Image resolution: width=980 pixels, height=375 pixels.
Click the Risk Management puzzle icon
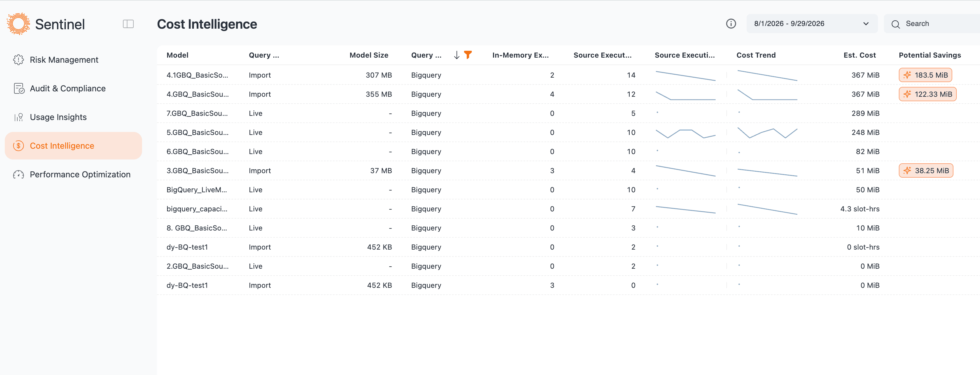[x=19, y=60]
